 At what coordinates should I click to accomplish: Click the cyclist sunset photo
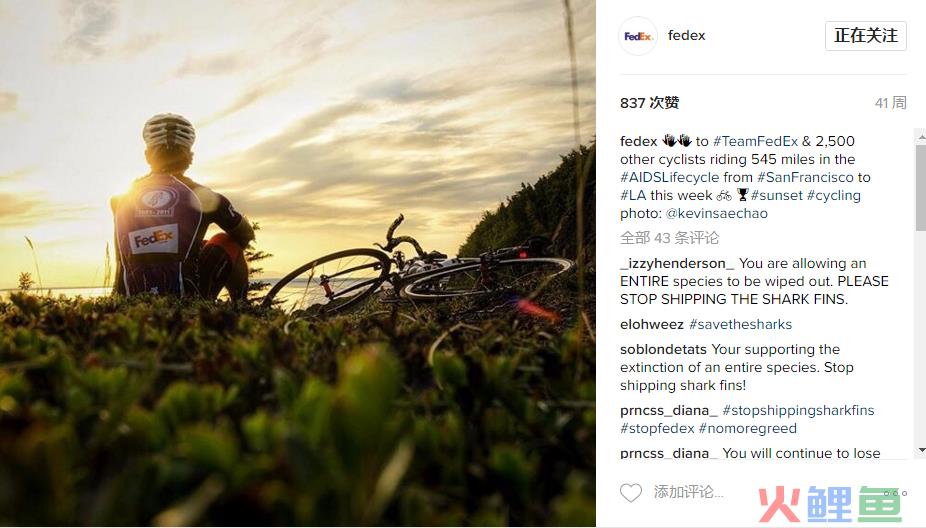click(x=298, y=263)
